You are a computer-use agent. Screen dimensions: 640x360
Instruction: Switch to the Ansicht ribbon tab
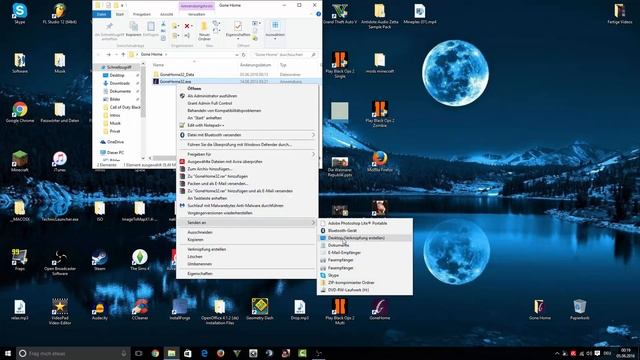tap(167, 14)
